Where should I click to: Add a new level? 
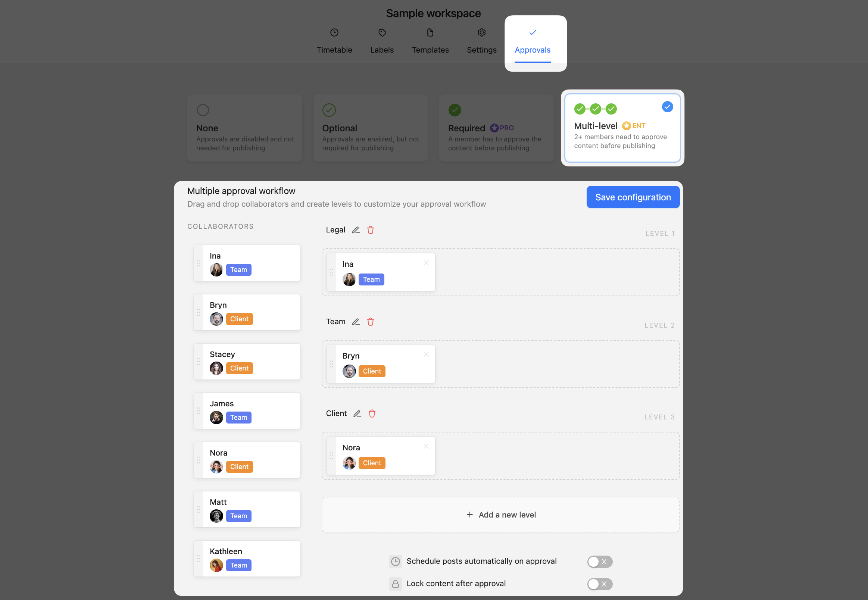501,515
